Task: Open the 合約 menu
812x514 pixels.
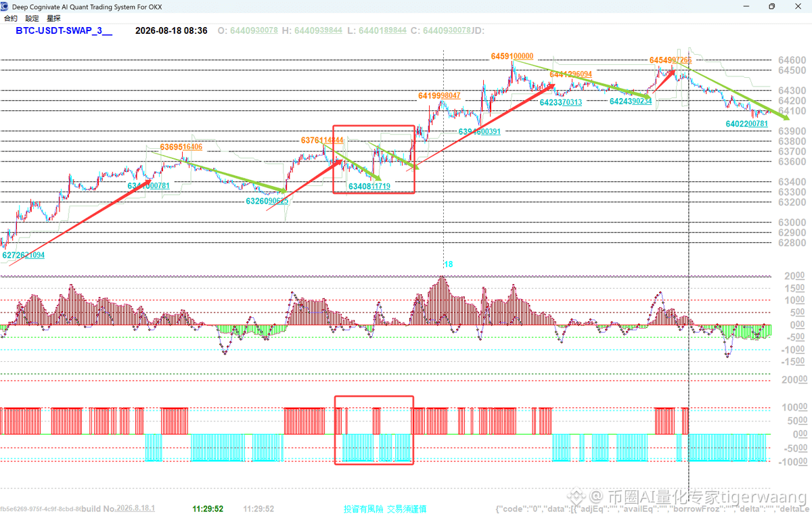Action: pos(11,18)
